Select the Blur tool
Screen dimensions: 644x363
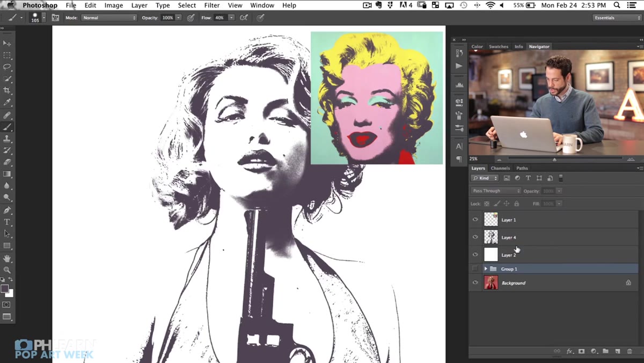click(x=7, y=186)
